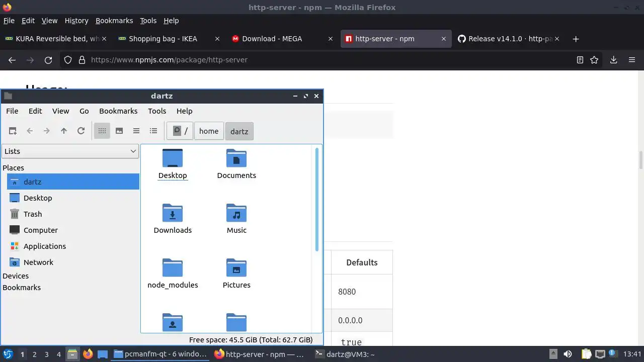Screen dimensions: 644x362
Task: Open volume control in tray
Action: click(568, 354)
